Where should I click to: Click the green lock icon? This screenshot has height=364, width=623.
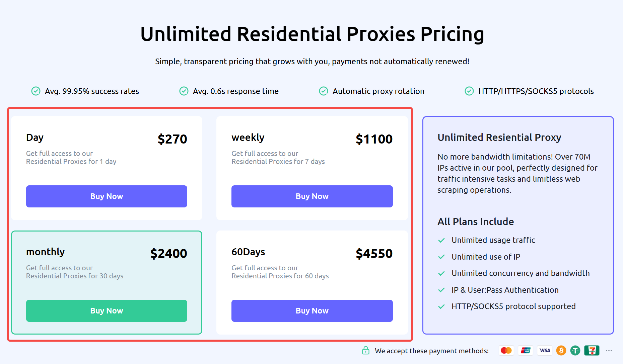click(x=366, y=350)
